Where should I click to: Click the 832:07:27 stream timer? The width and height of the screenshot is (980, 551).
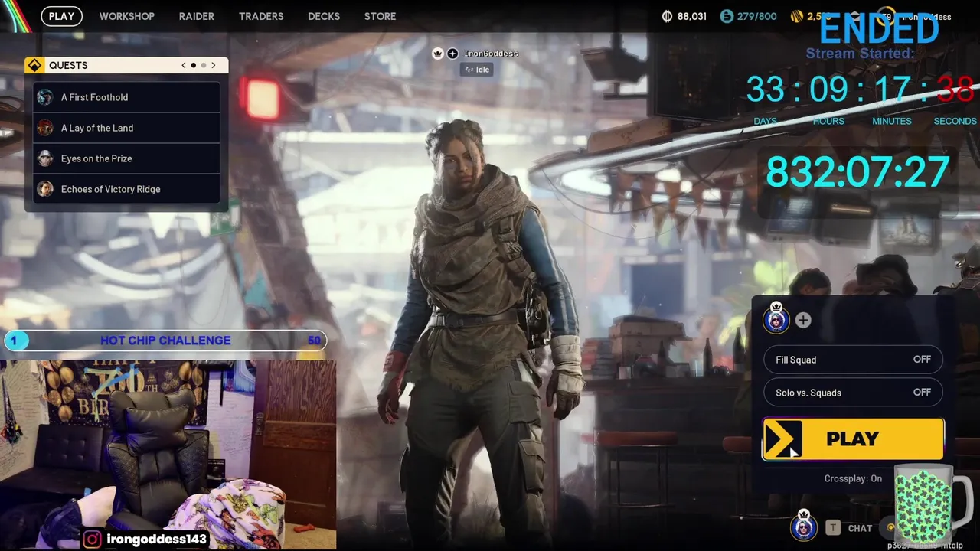point(857,171)
